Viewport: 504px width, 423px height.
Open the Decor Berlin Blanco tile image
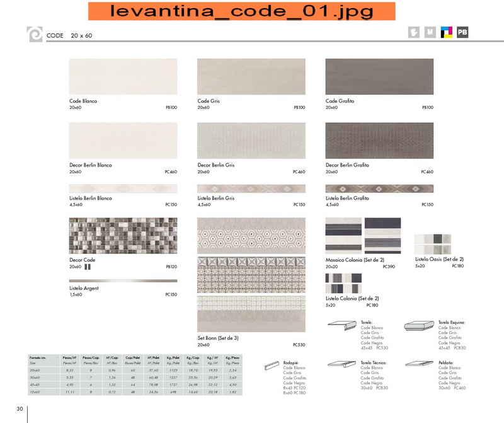[123, 141]
